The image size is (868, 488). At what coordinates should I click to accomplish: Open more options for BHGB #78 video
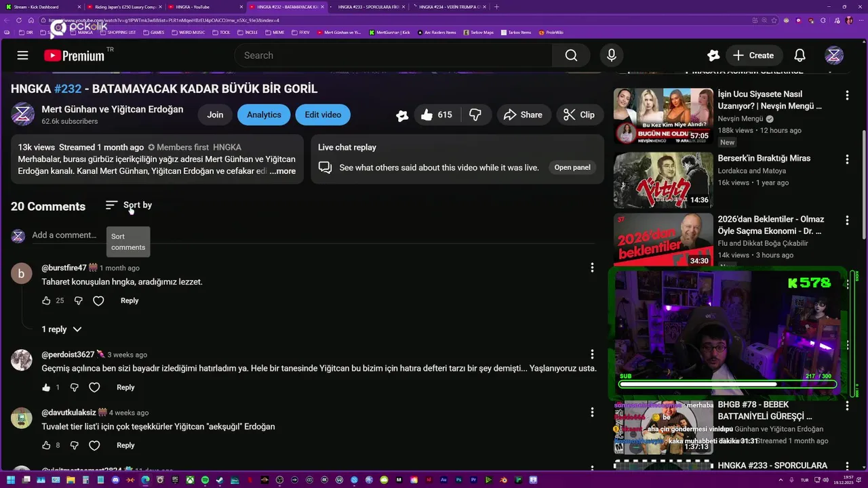[x=847, y=405]
